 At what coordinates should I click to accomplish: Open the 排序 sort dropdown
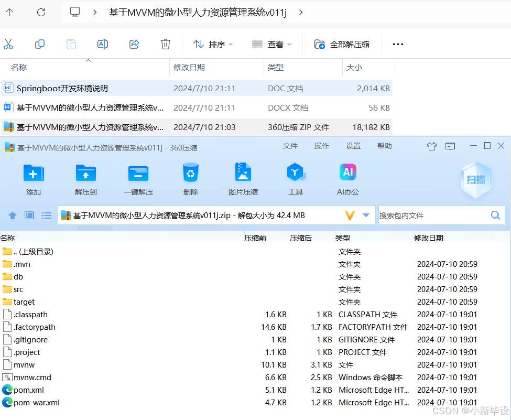tap(213, 44)
